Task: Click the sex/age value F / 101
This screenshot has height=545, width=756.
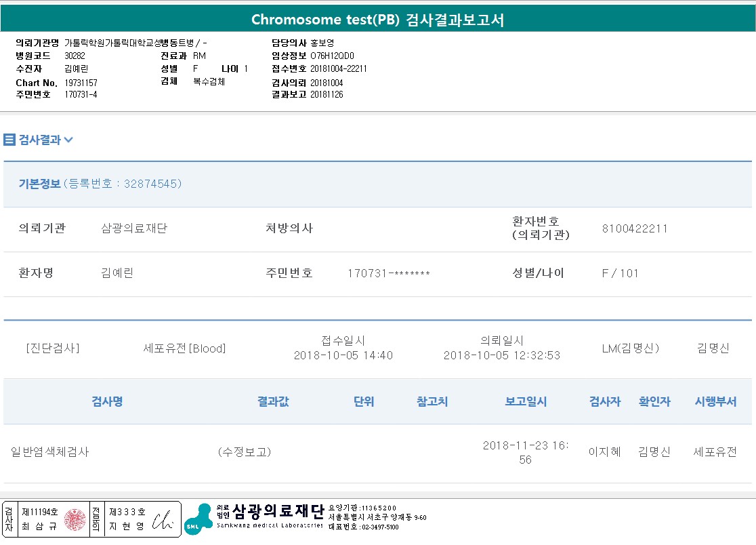Action: [620, 273]
